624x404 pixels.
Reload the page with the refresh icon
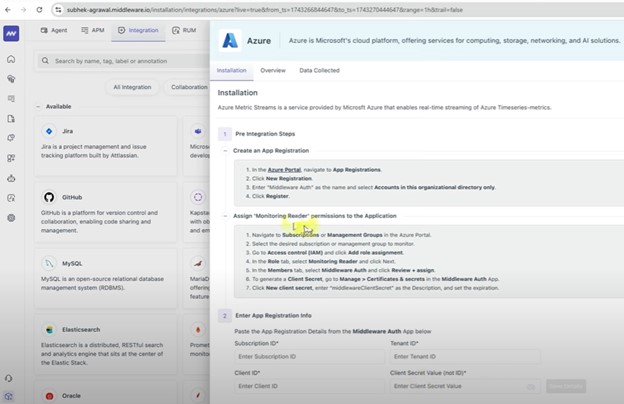pyautogui.click(x=39, y=10)
